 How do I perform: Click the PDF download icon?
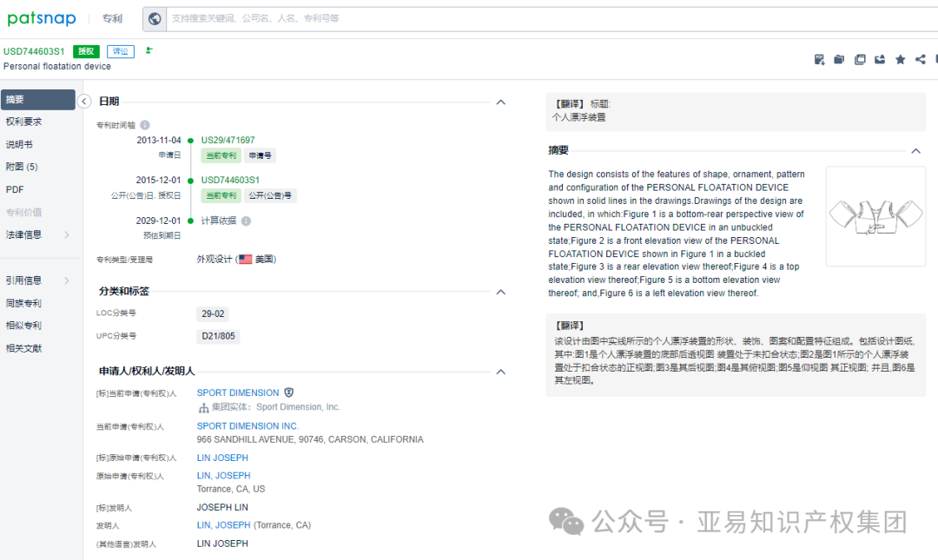coord(819,59)
